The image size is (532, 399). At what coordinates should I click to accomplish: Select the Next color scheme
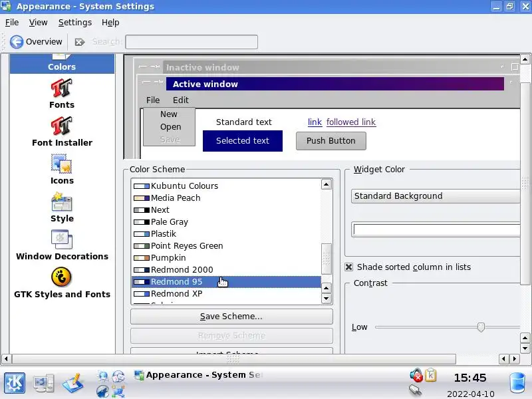(226, 209)
